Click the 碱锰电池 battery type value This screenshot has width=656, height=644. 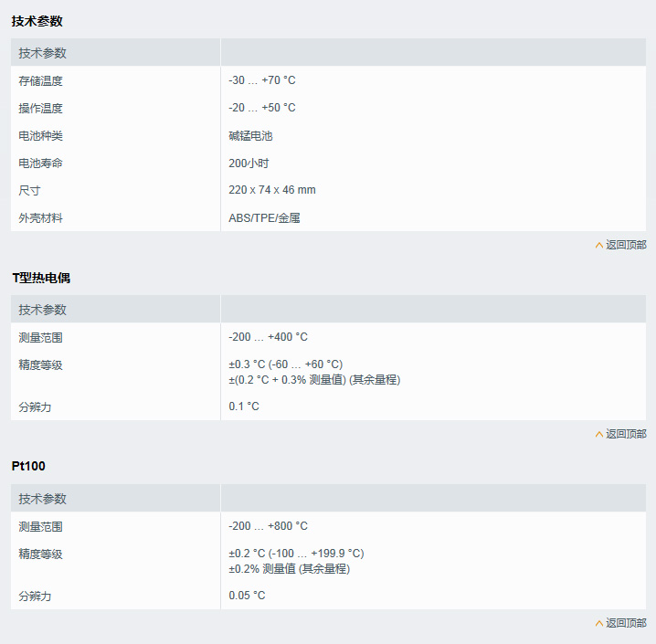pyautogui.click(x=250, y=135)
